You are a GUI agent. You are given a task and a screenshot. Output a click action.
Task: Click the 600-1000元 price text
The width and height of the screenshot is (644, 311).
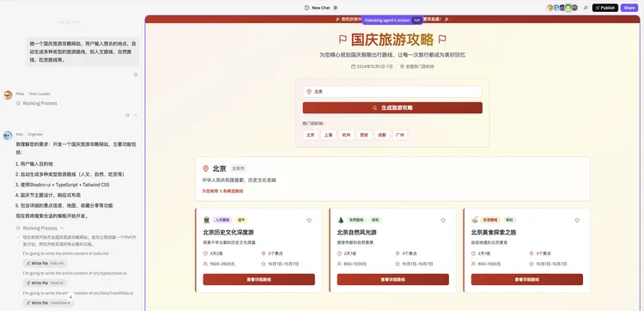(x=489, y=264)
